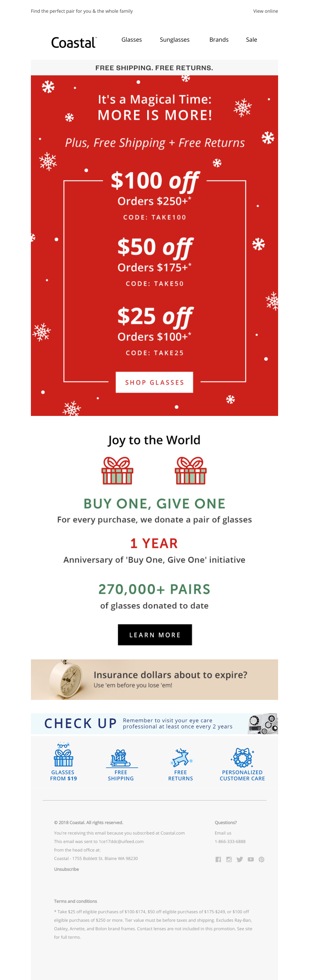Open the View online link
The image size is (309, 980).
pos(265,11)
